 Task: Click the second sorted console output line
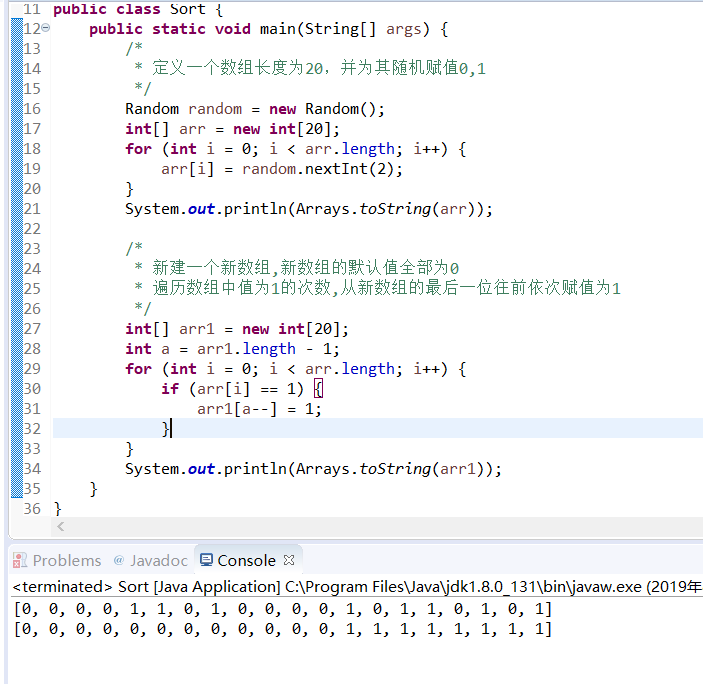[x=282, y=629]
